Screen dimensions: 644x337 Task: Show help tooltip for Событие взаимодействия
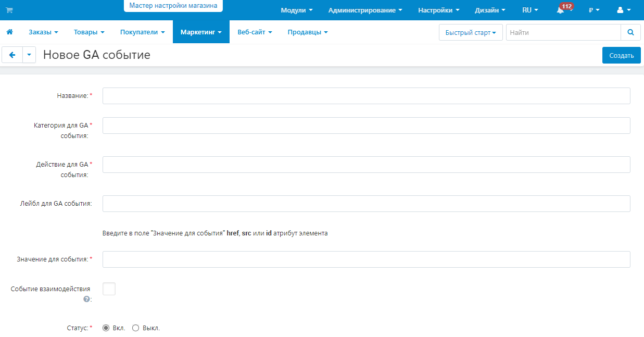[86, 299]
